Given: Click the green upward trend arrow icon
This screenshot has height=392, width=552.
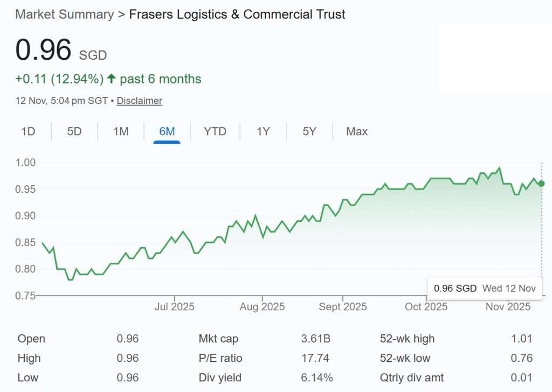Looking at the screenshot, I should (x=111, y=78).
